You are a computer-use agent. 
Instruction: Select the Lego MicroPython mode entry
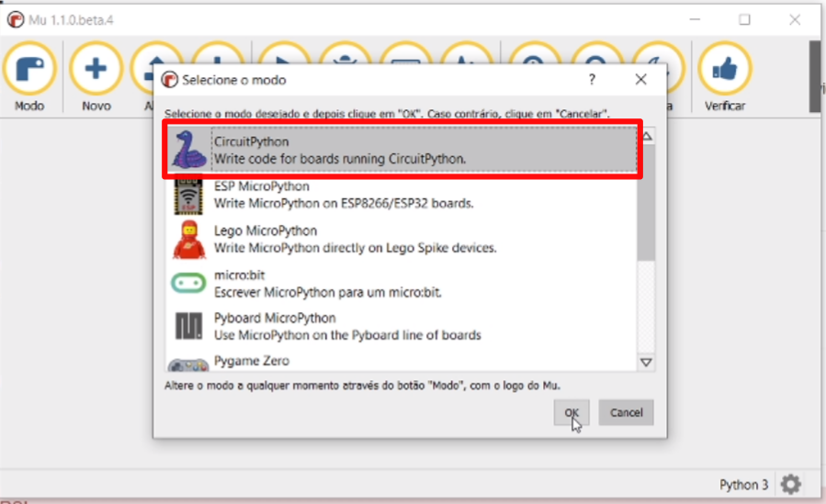(x=402, y=240)
